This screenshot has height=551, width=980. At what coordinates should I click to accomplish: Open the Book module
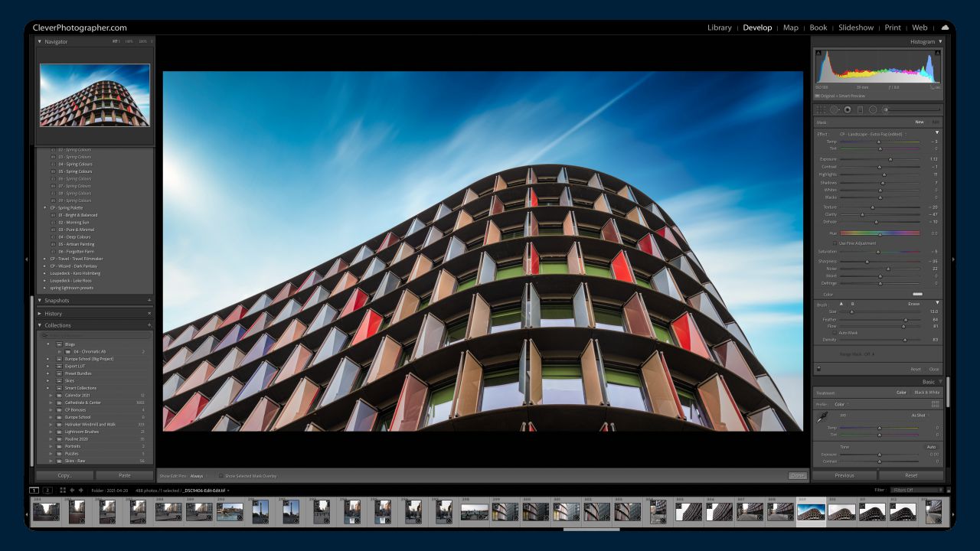click(x=818, y=28)
